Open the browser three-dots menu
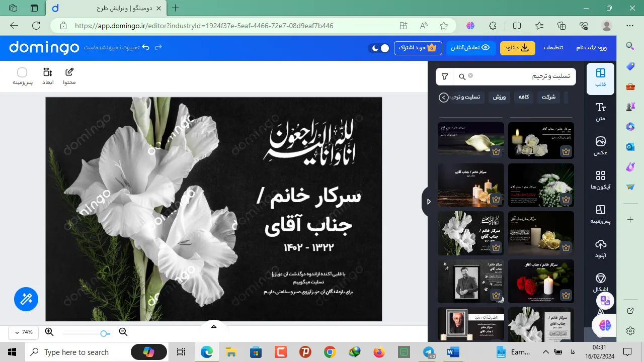 click(630, 26)
